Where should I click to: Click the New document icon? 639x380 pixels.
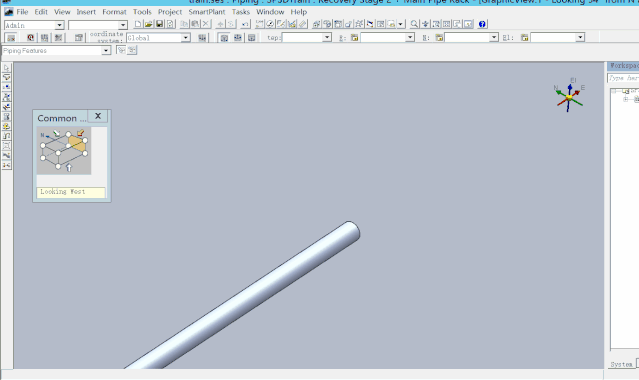coord(138,24)
